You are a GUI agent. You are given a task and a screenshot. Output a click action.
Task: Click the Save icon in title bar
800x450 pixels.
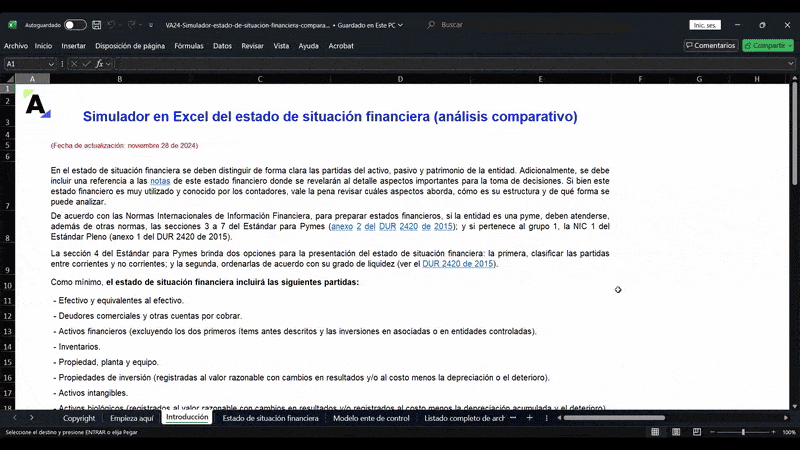click(97, 24)
